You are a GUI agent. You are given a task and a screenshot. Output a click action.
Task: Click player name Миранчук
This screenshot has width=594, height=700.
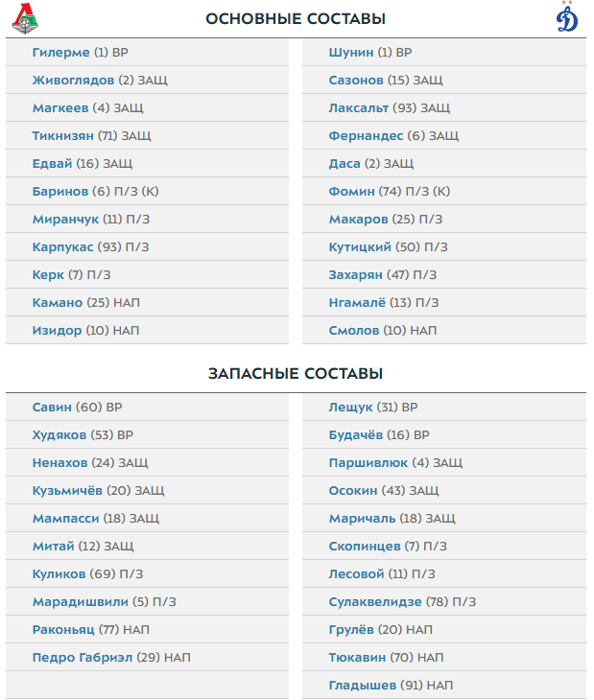[x=65, y=220]
